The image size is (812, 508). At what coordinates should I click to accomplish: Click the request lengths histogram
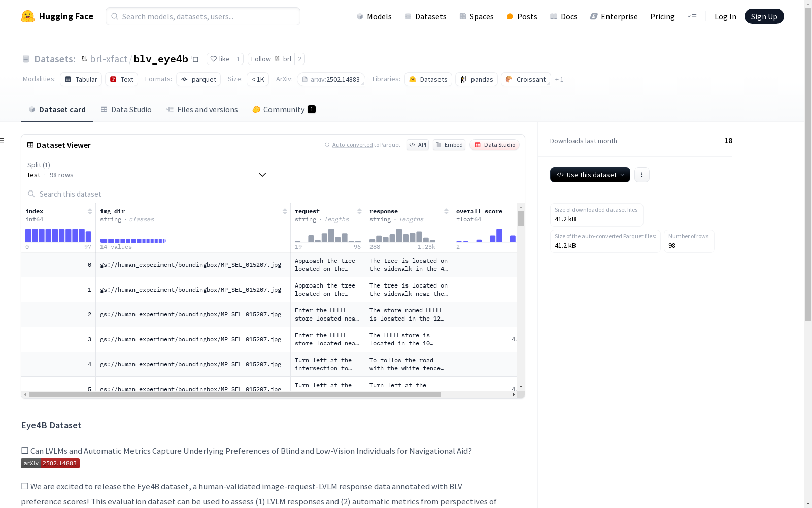tap(328, 235)
